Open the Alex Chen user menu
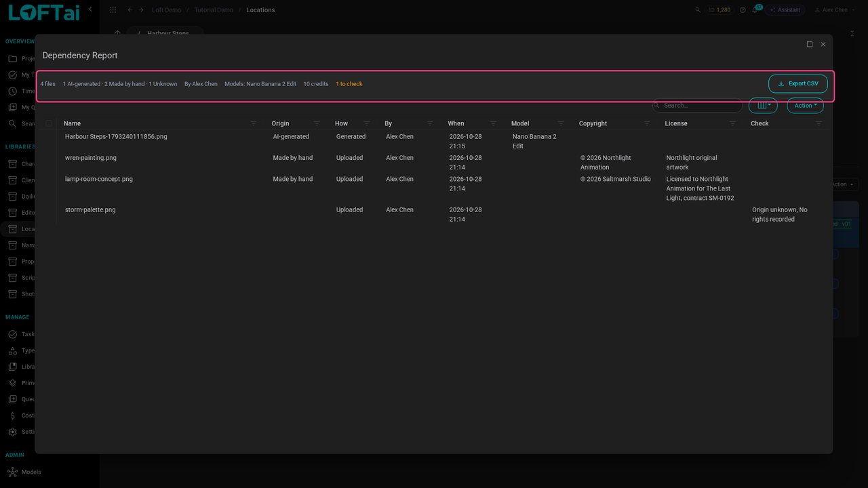The height and width of the screenshot is (488, 868). (x=835, y=10)
